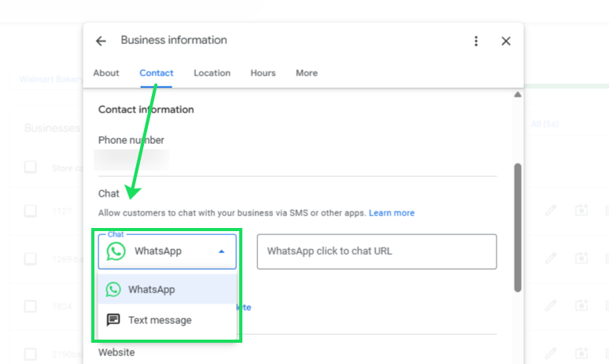Click add photo icon for row 1824
The image size is (609, 364).
click(581, 305)
